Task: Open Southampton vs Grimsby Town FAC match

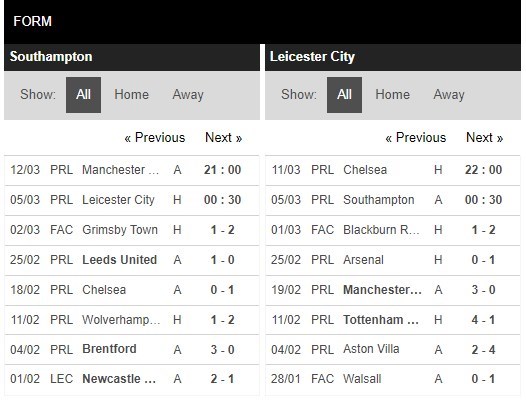Action: click(x=132, y=230)
